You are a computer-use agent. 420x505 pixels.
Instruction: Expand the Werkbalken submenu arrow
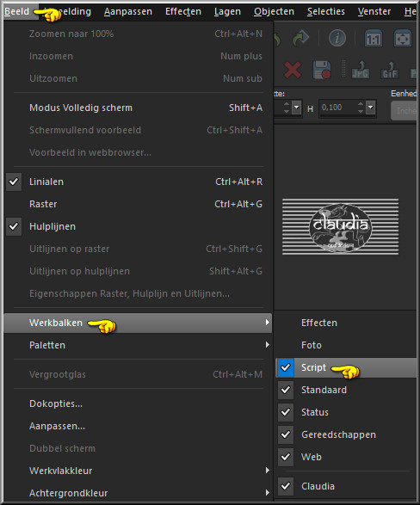[267, 323]
